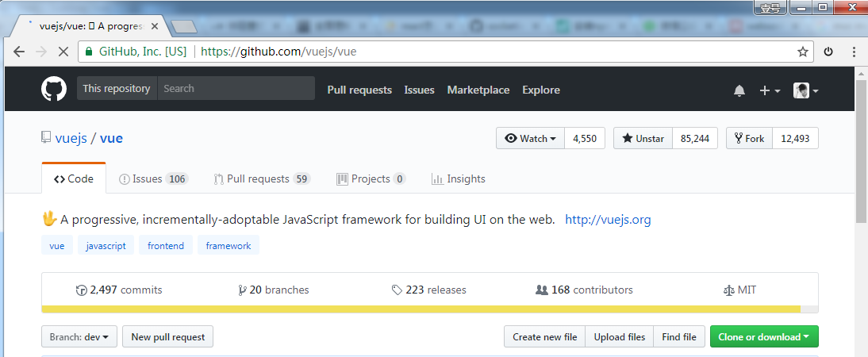Viewport: 868px width, 357px height.
Task: Bookmark this page with the star icon
Action: tap(803, 52)
